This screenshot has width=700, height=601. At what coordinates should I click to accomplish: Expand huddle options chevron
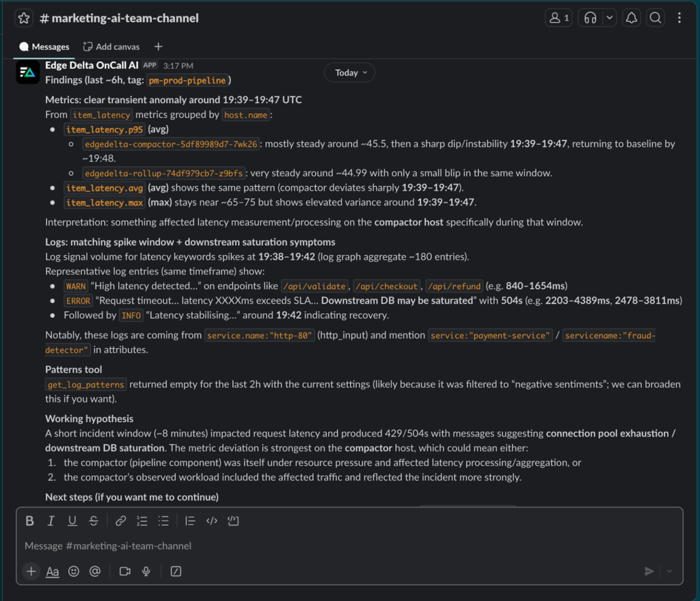click(610, 18)
